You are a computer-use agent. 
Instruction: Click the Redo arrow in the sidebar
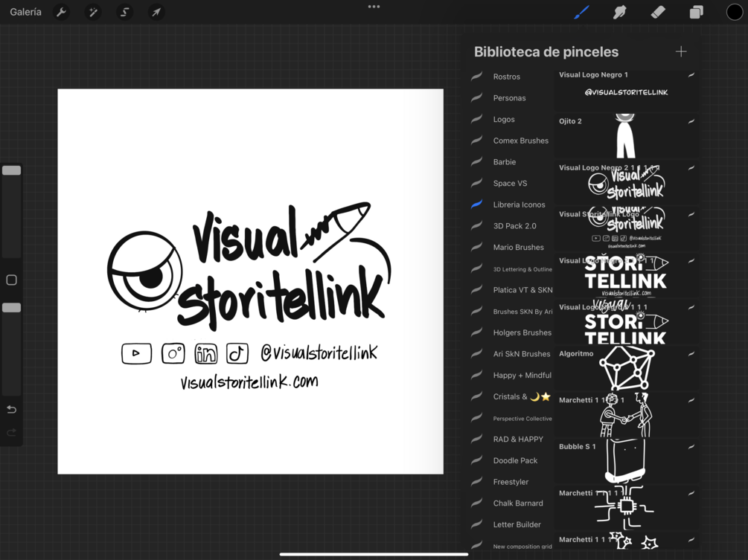coord(11,432)
